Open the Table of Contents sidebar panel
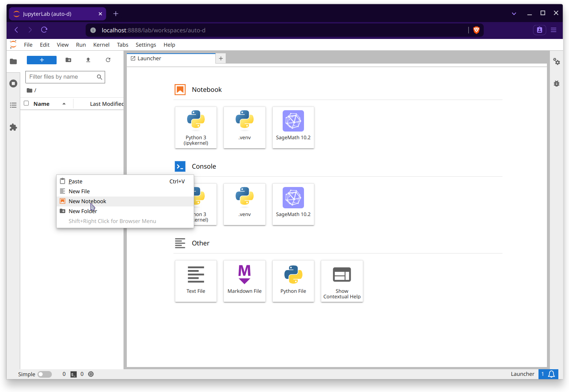 tap(13, 105)
